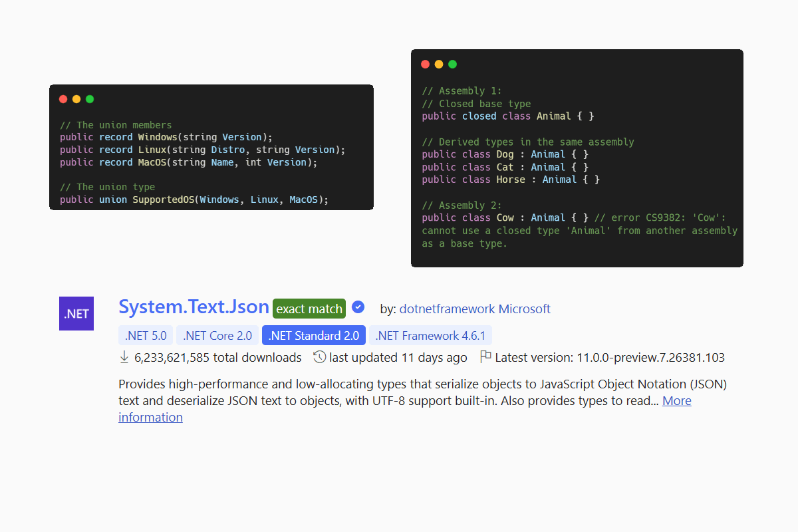Click the 'public class Horse : Animal' line
The height and width of the screenshot is (532, 798).
511,180
